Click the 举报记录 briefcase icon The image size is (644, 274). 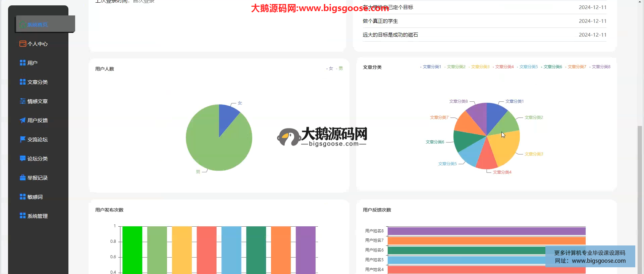pos(22,178)
